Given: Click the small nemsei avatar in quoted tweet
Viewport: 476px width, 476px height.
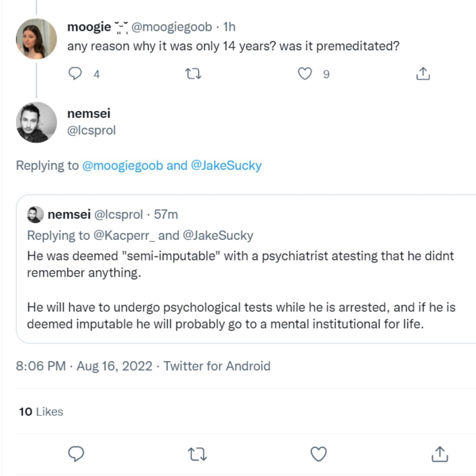Looking at the screenshot, I should 35,215.
